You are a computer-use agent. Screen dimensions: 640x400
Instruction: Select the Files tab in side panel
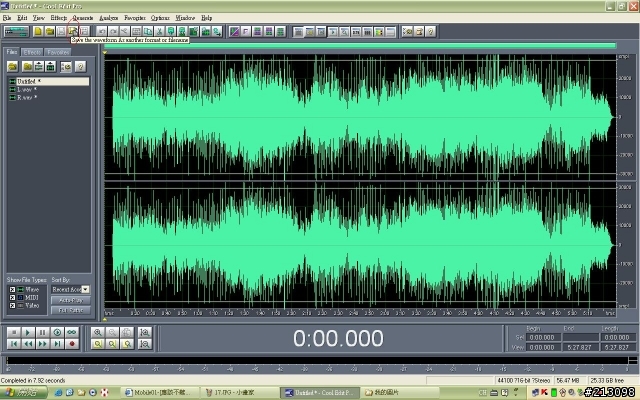point(12,52)
